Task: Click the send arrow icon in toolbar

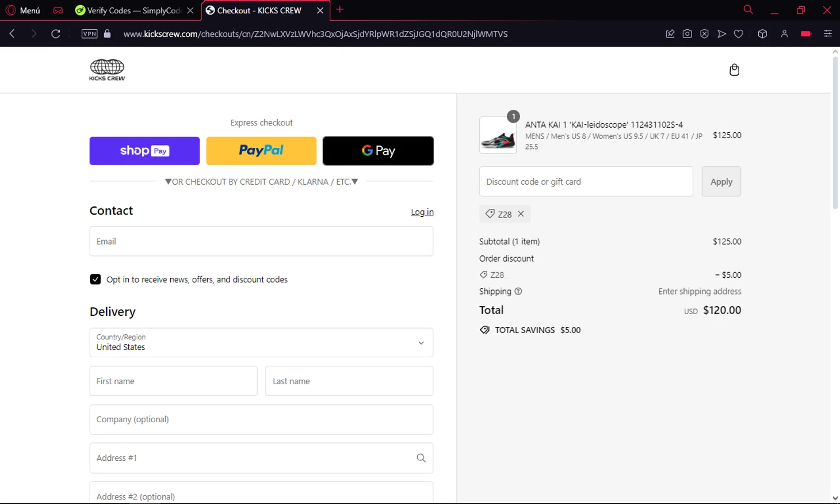Action: click(x=722, y=34)
